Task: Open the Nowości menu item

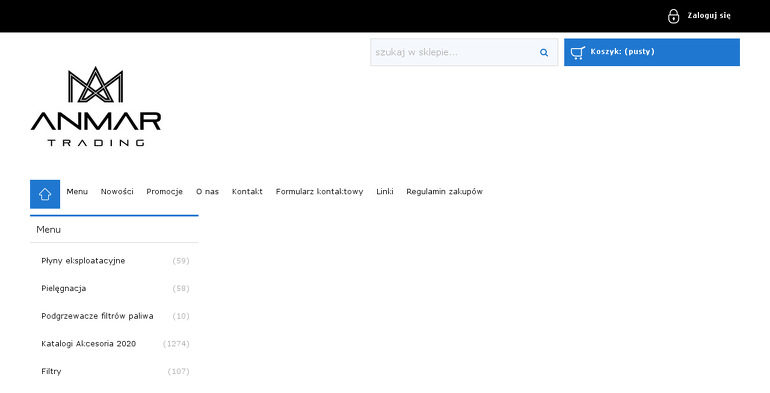Action: coord(117,192)
